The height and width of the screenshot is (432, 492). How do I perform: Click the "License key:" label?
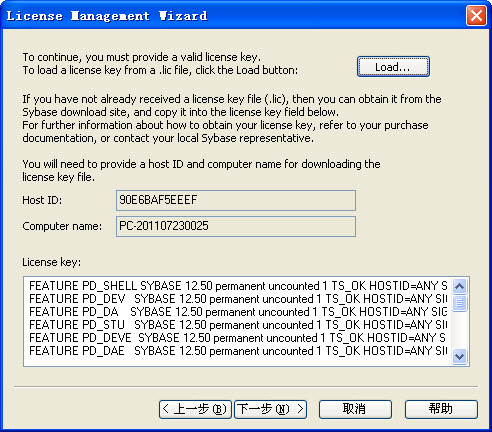coord(52,262)
